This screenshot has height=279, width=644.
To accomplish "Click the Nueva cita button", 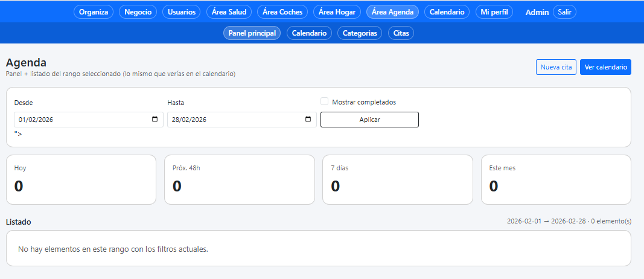I will tap(556, 67).
